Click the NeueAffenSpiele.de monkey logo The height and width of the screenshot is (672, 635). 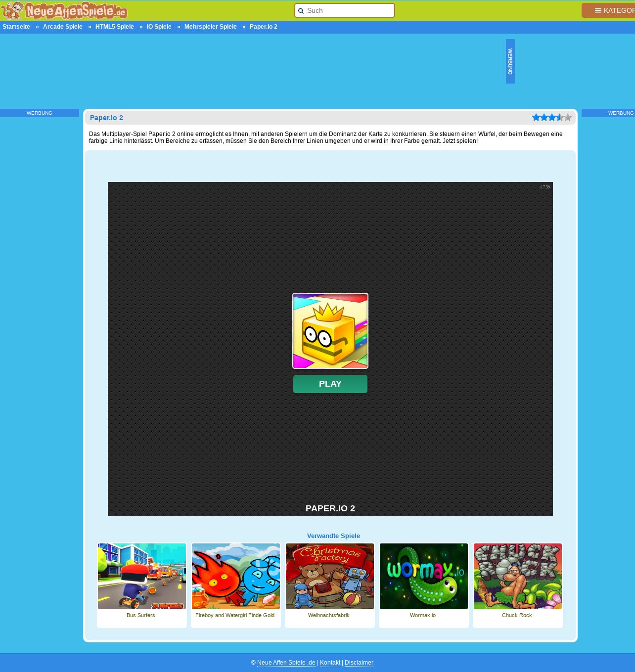pyautogui.click(x=64, y=10)
